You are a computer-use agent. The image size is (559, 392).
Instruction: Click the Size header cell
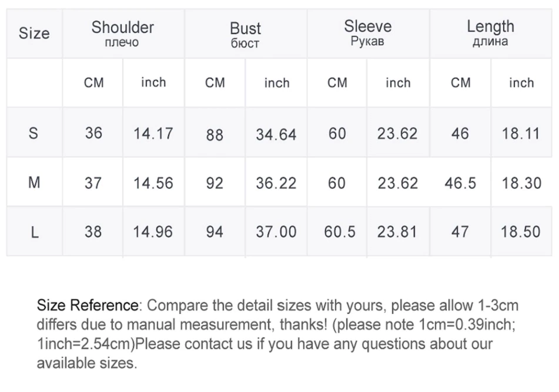point(34,33)
